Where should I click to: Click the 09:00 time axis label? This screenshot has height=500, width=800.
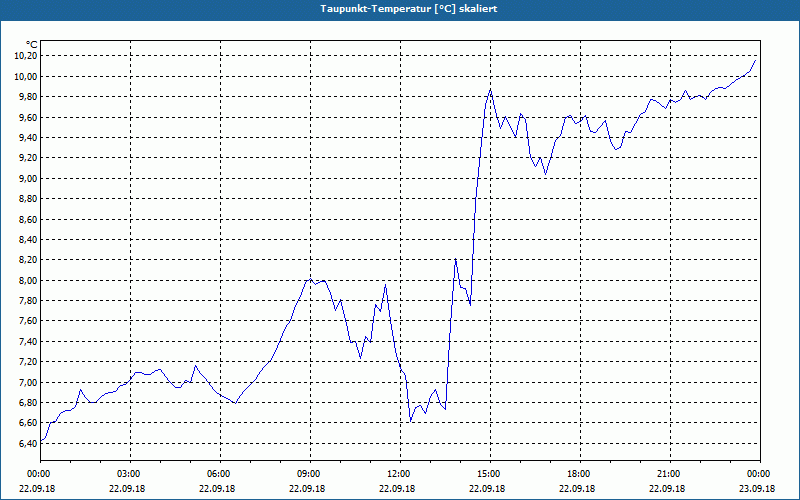pos(310,474)
